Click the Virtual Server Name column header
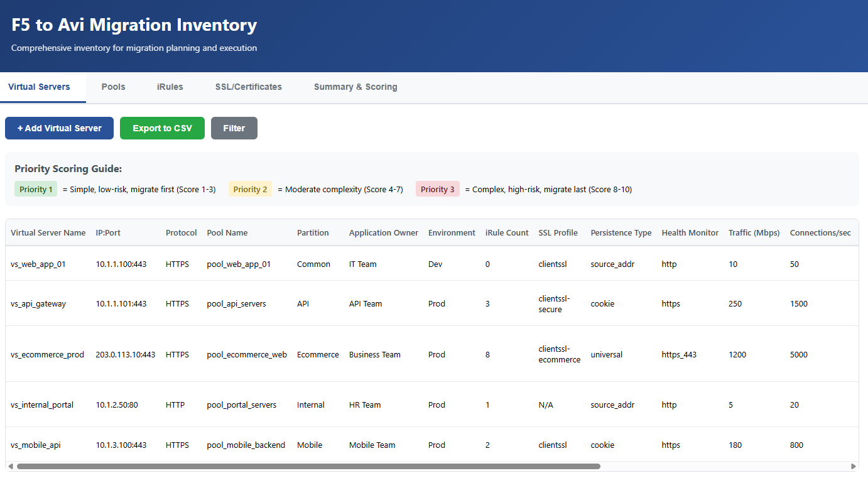Viewport: 868px width, 478px height. pyautogui.click(x=48, y=232)
